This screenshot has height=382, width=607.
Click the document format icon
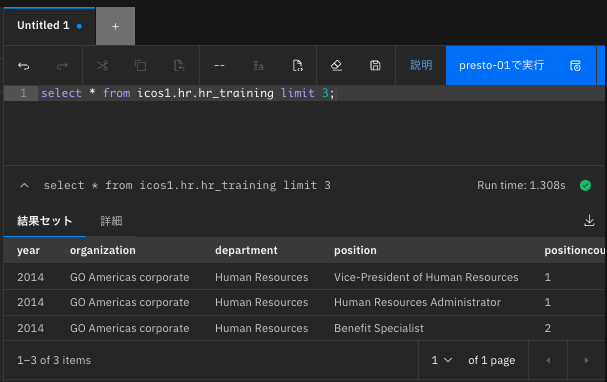tap(297, 65)
